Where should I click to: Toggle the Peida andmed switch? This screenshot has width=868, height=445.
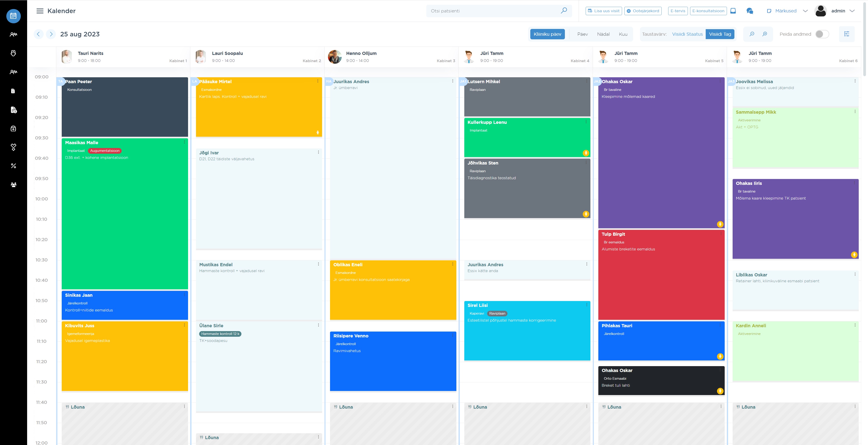(x=822, y=34)
